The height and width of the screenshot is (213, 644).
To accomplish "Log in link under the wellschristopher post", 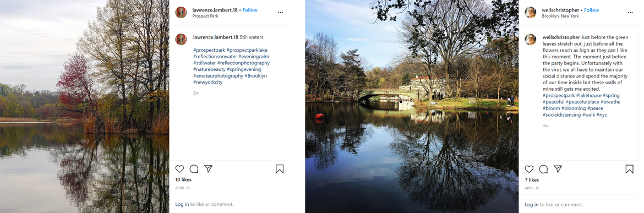I will [x=532, y=204].
